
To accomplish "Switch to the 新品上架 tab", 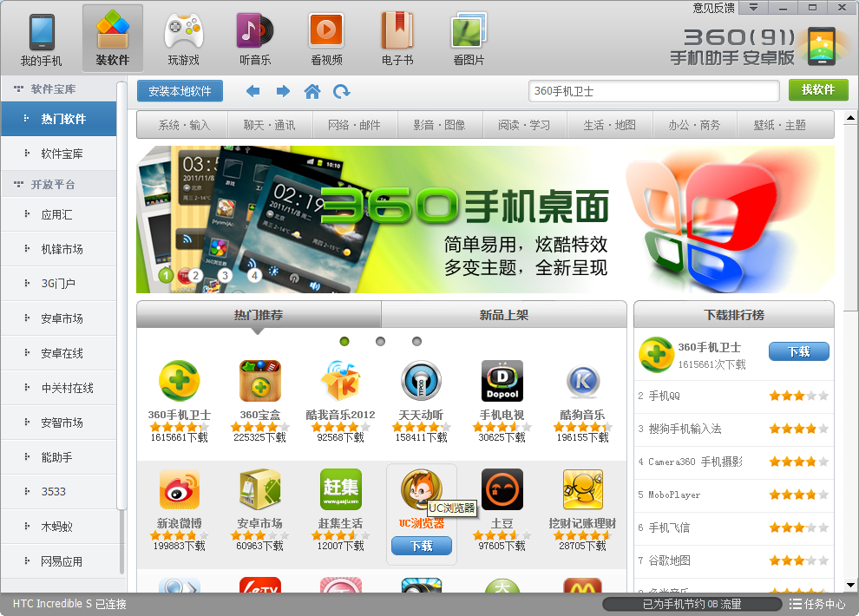I will point(503,315).
